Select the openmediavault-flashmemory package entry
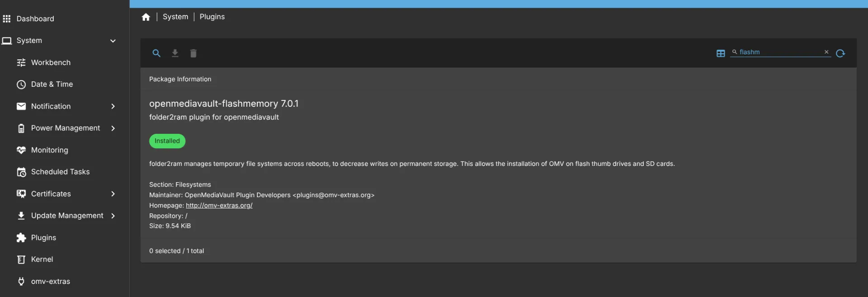Screen dimensions: 868x297 (224, 104)
